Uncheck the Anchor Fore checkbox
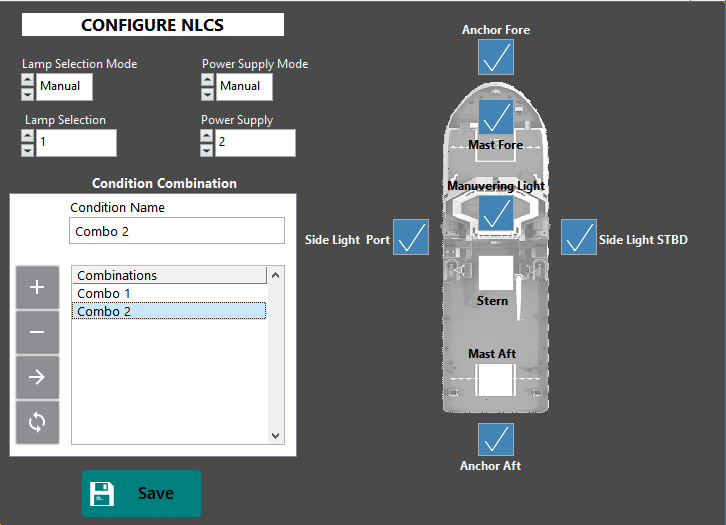The height and width of the screenshot is (525, 726). click(x=495, y=57)
